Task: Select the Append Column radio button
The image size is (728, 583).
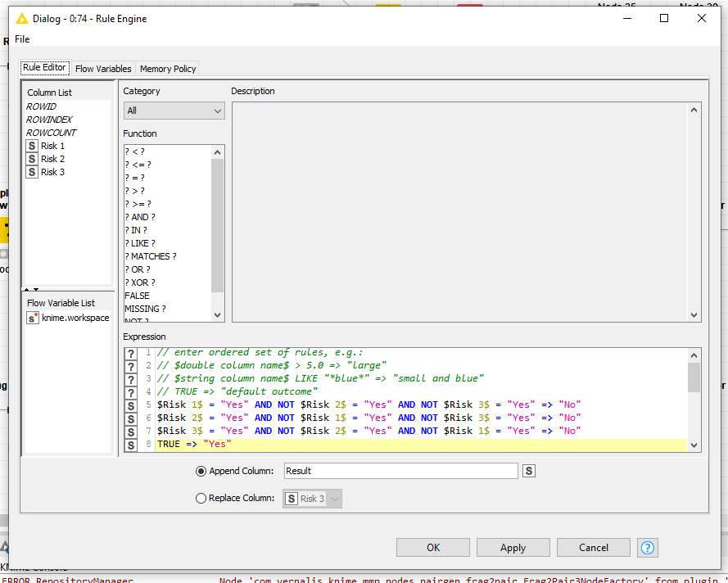Action: 201,471
